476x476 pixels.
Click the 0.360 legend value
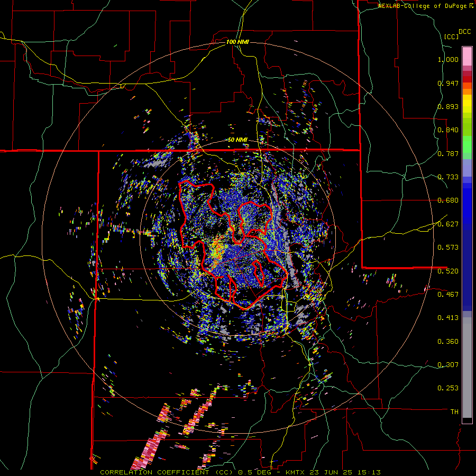click(448, 342)
